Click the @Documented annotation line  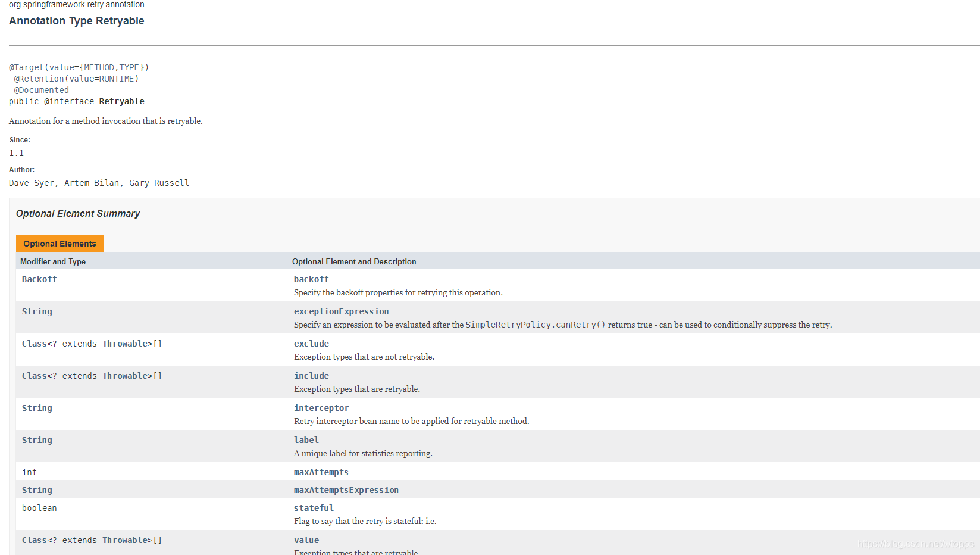(x=42, y=90)
